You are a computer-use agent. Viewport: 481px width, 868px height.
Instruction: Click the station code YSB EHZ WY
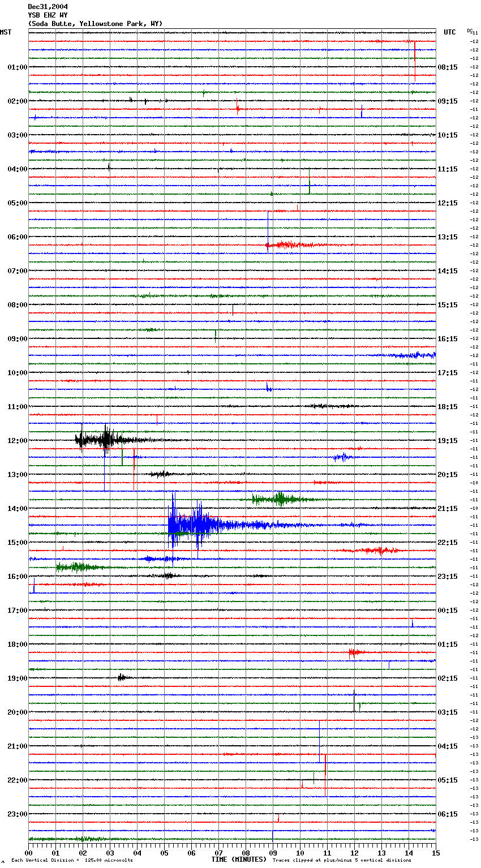tap(48, 15)
